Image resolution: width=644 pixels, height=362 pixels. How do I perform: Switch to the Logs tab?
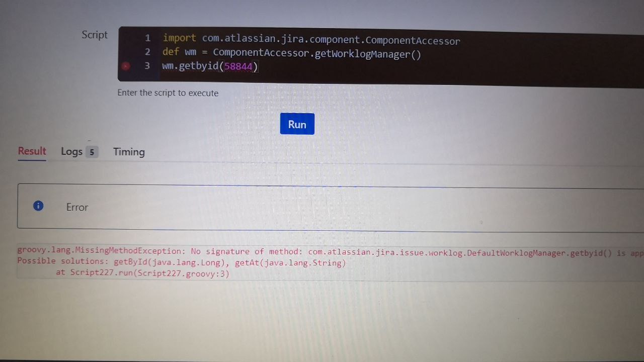pyautogui.click(x=79, y=152)
